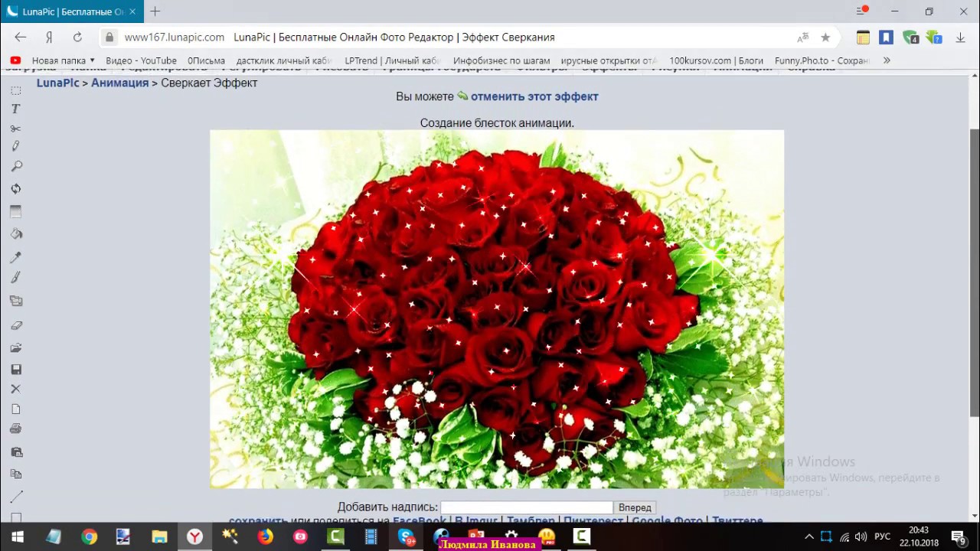980x551 pixels.
Task: Open File Explorer from the taskbar
Action: click(159, 537)
